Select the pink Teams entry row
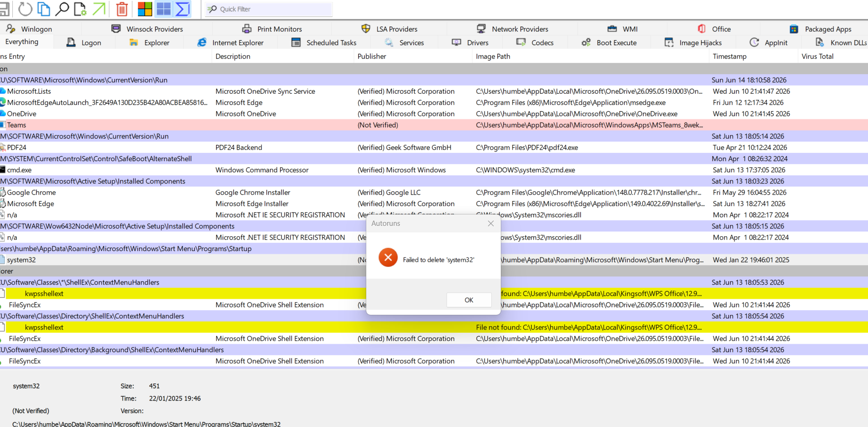The height and width of the screenshot is (427, 868). point(434,125)
